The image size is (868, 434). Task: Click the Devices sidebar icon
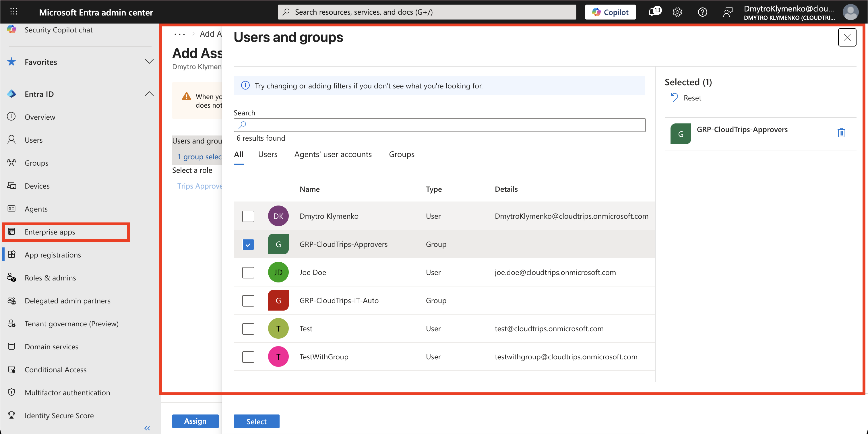pyautogui.click(x=11, y=185)
